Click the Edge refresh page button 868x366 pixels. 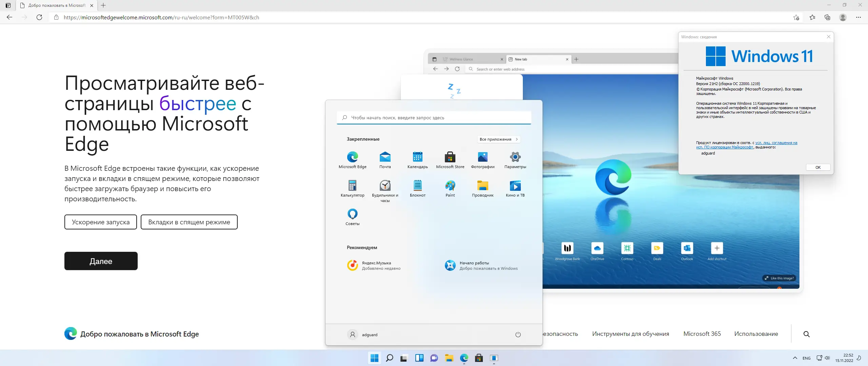tap(39, 17)
